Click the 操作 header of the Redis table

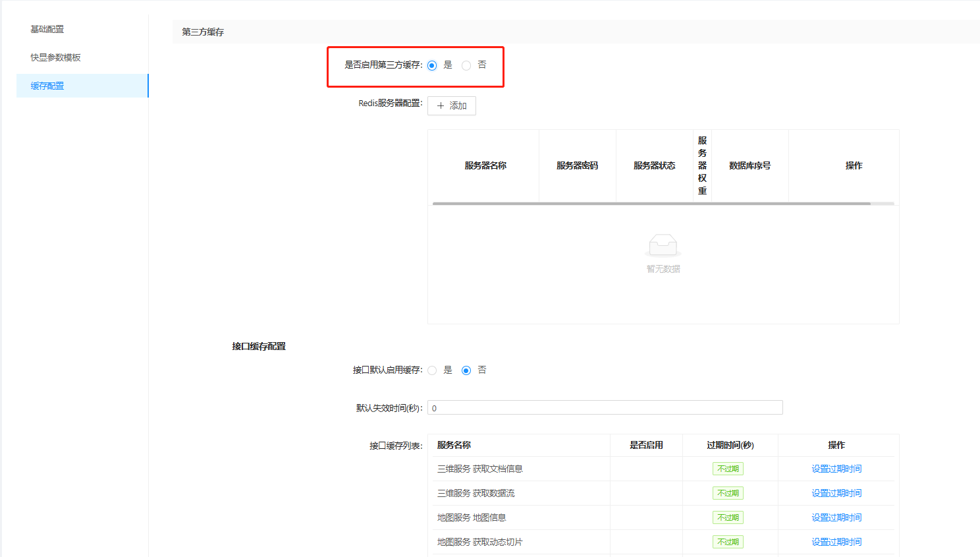[x=854, y=165]
